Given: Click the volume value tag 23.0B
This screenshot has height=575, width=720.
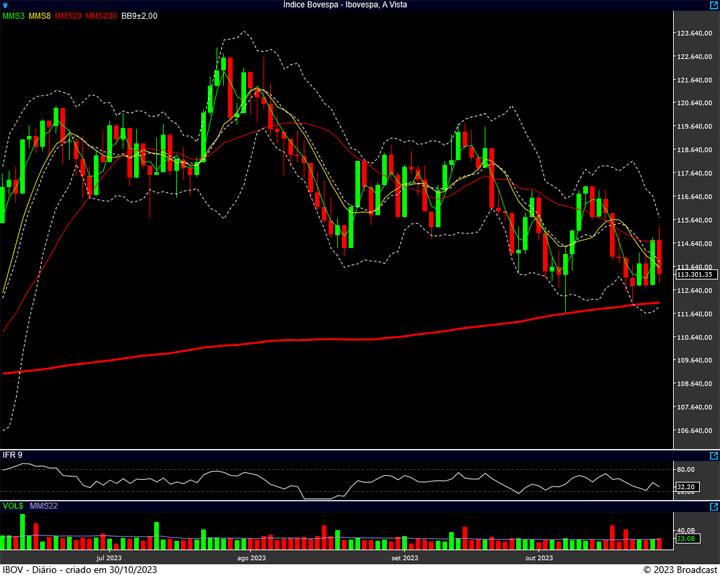Looking at the screenshot, I should click(686, 539).
